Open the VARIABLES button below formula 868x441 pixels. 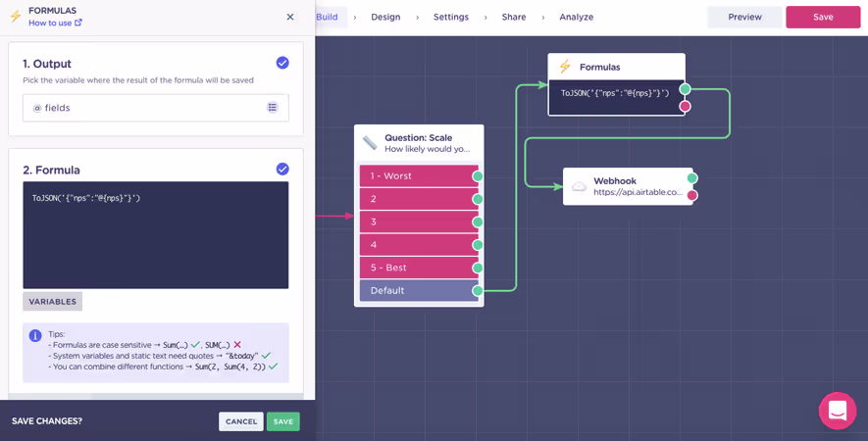point(53,302)
